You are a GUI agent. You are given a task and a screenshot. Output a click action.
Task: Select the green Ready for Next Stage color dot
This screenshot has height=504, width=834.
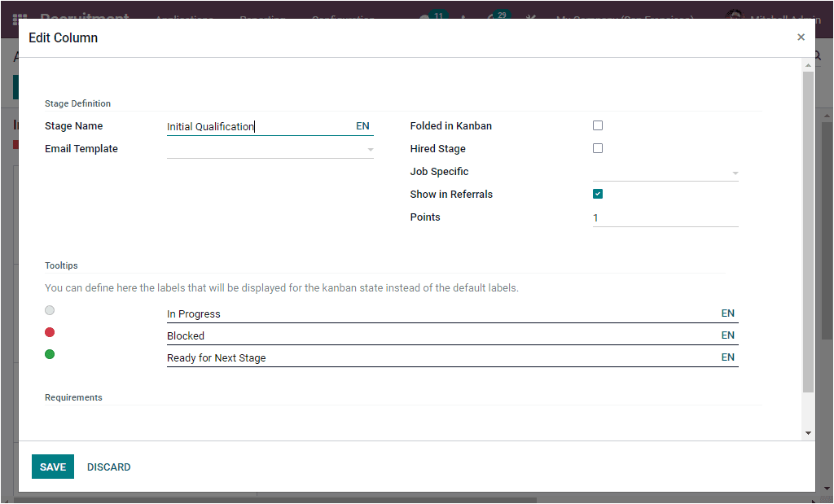point(49,353)
